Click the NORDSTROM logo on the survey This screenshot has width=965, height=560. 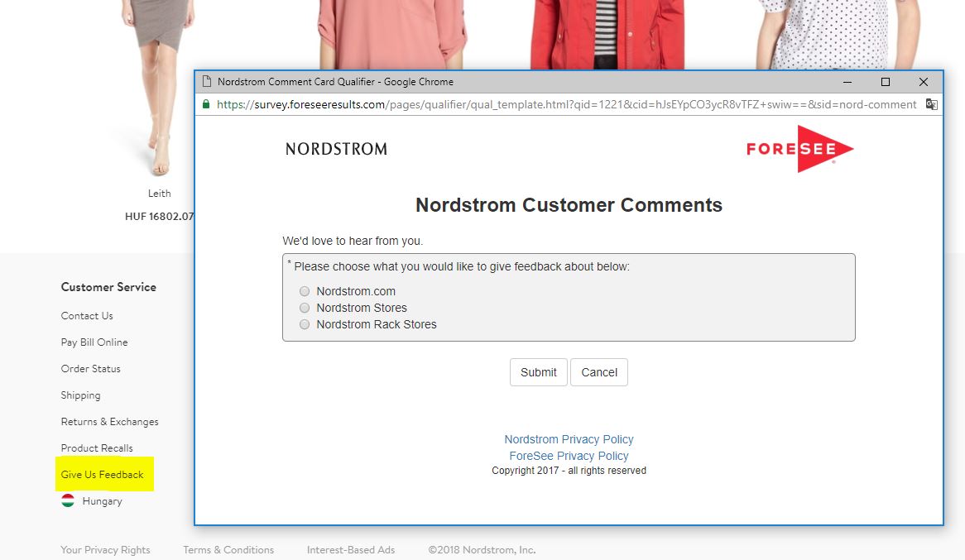(x=335, y=149)
